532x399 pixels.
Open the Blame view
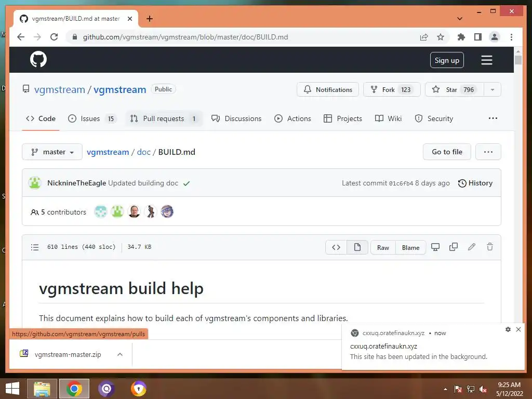click(x=410, y=247)
